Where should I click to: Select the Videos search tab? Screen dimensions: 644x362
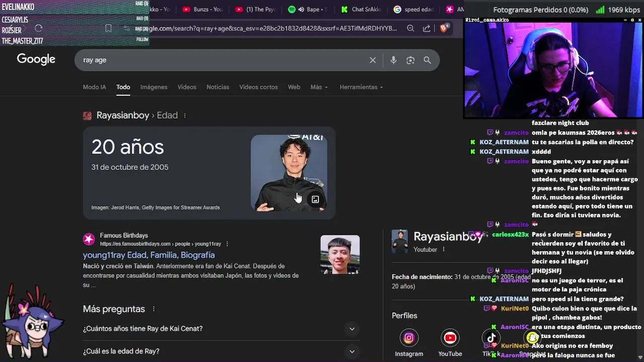click(187, 87)
